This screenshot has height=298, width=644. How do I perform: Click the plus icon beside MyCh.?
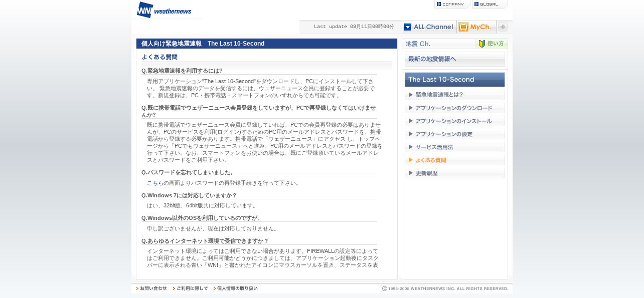tap(503, 27)
